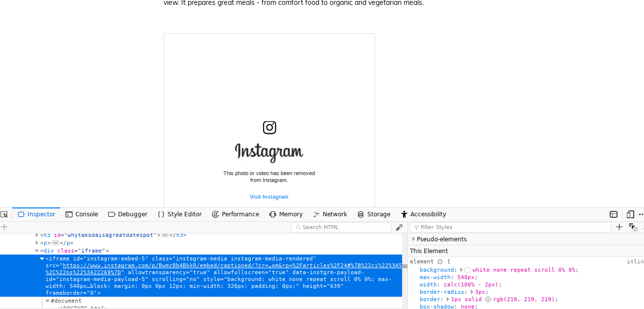The image size is (644, 309).
Task: Click the eyedropper color picker icon
Action: pyautogui.click(x=400, y=227)
